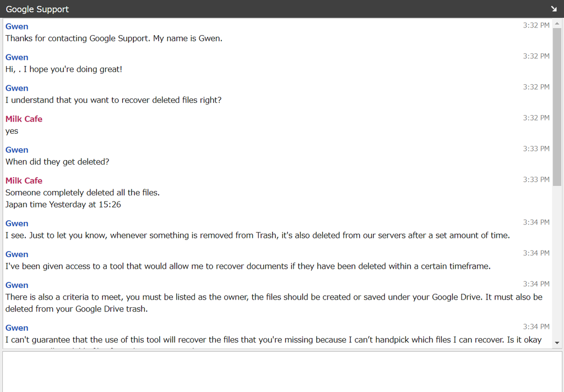Click the "Hi, . I hope you're doing great!" message

(x=64, y=69)
